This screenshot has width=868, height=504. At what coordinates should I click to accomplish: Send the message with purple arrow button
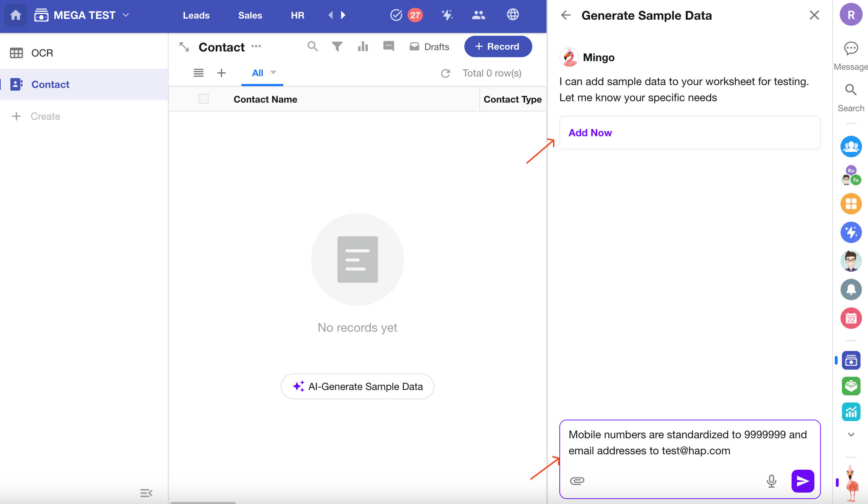click(803, 481)
